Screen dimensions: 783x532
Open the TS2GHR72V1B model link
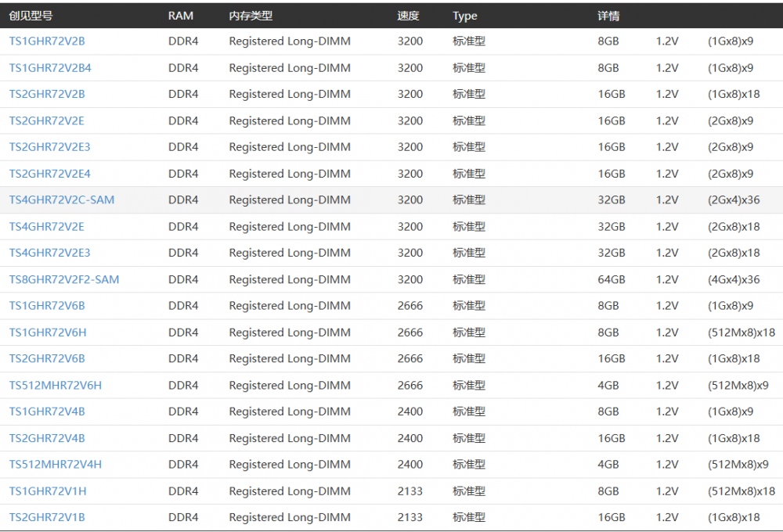point(47,518)
